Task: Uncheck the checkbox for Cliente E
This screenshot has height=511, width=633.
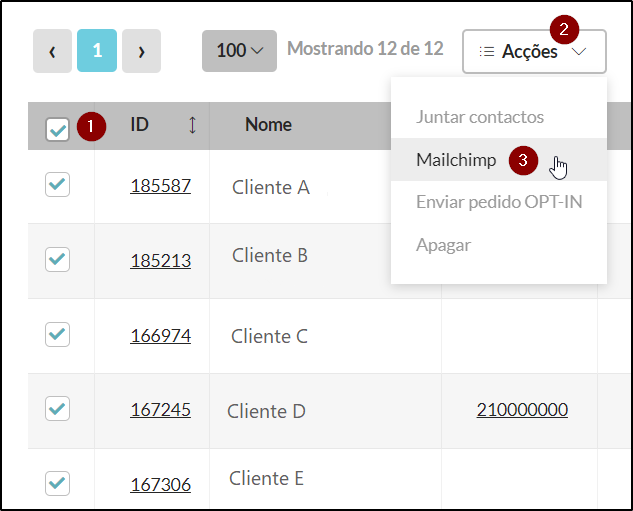Action: click(57, 483)
